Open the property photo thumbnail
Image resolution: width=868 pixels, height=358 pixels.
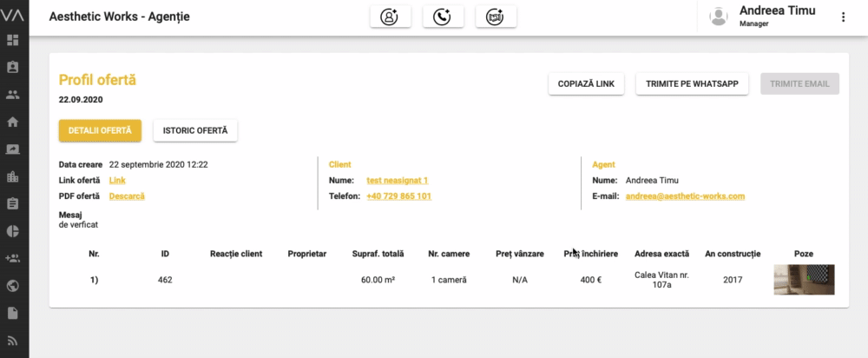point(804,280)
